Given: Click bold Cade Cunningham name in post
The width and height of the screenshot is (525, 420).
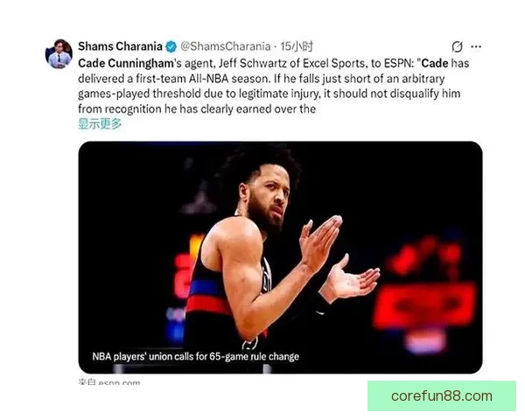Looking at the screenshot, I should pyautogui.click(x=126, y=63).
